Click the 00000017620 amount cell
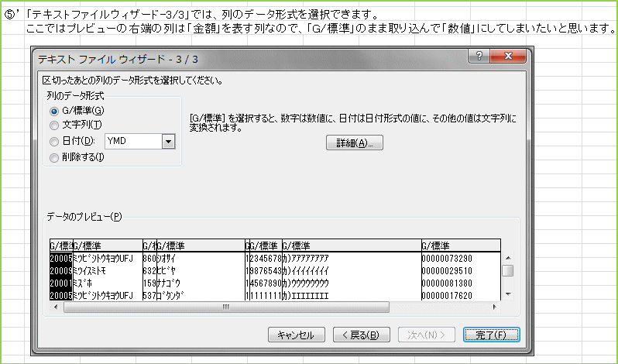 click(447, 295)
